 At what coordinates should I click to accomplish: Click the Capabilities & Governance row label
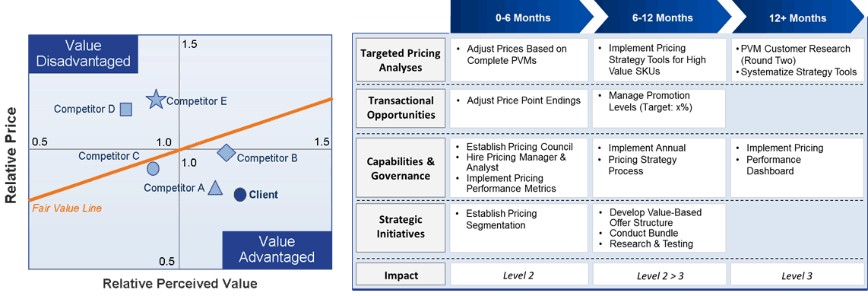pyautogui.click(x=401, y=168)
